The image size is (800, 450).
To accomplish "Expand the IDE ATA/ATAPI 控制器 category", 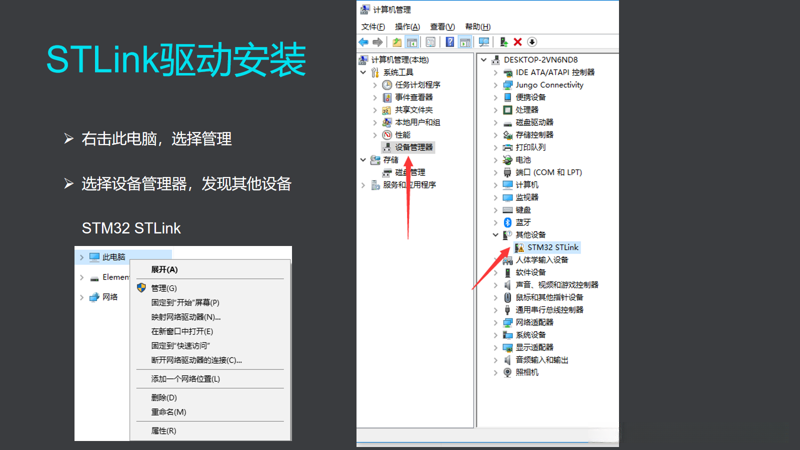I will 495,72.
